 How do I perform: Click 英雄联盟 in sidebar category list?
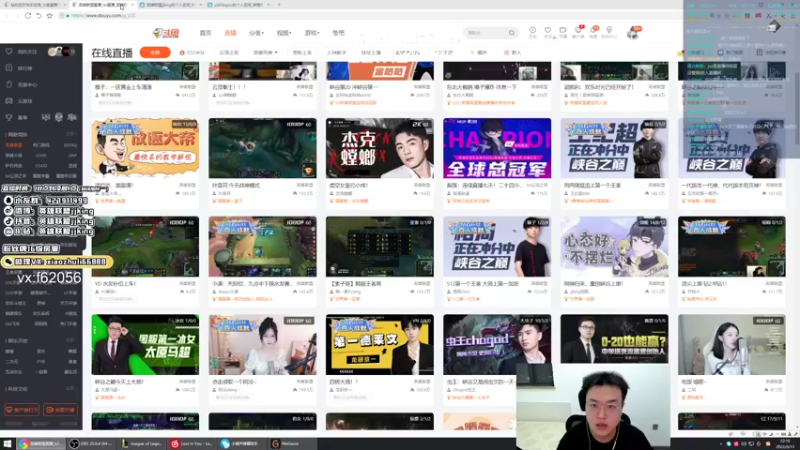click(14, 145)
